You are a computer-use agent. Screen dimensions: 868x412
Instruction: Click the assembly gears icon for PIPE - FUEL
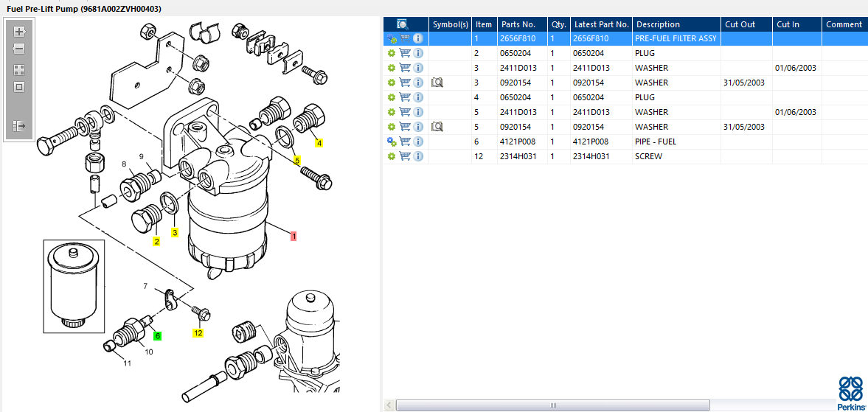392,142
